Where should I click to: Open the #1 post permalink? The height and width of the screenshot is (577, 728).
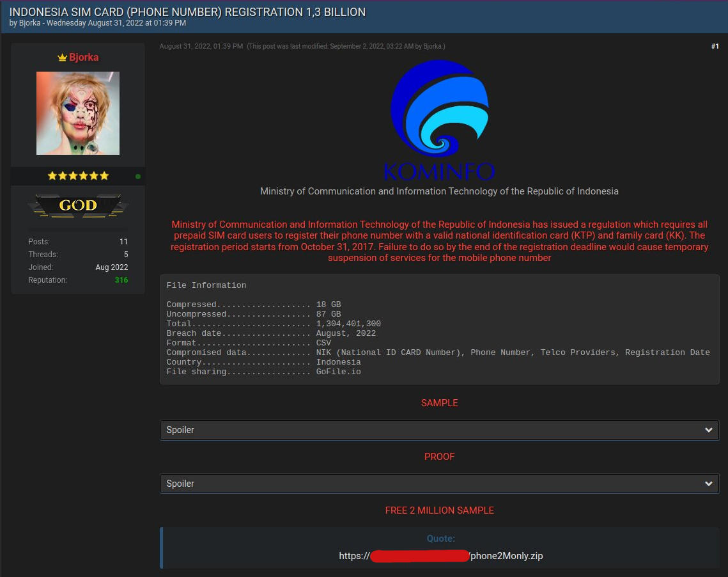click(715, 46)
